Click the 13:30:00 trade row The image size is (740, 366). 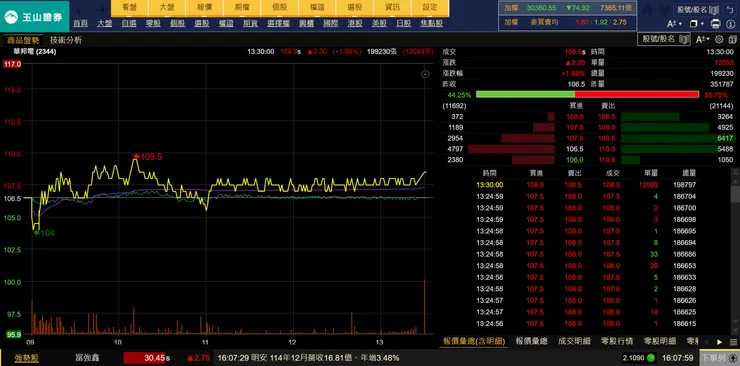coord(586,185)
